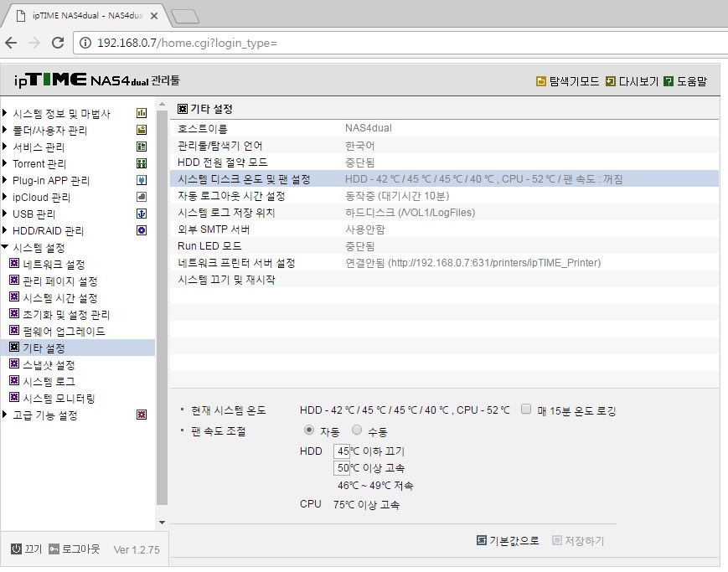Image resolution: width=728 pixels, height=572 pixels.
Task: Click the 다시보기 refresh icon in header
Action: pyautogui.click(x=611, y=81)
